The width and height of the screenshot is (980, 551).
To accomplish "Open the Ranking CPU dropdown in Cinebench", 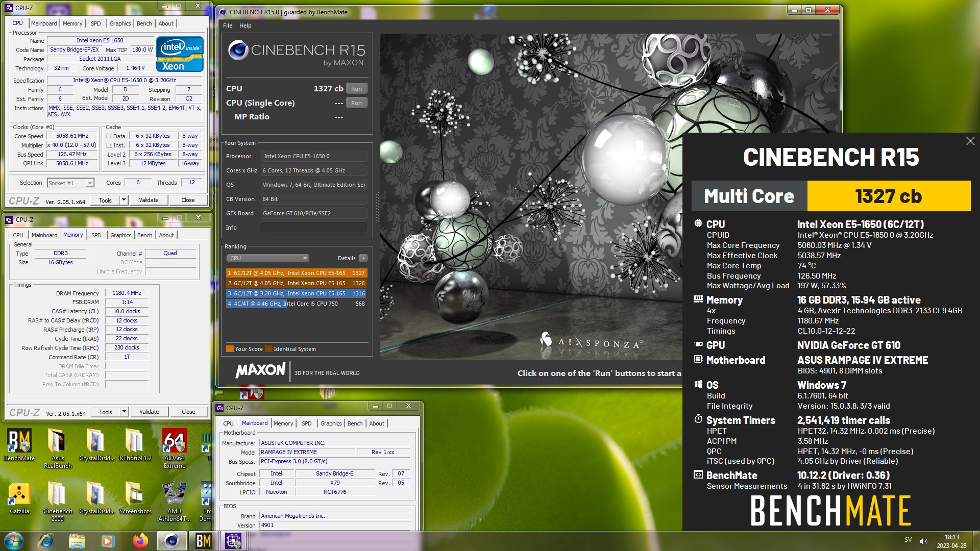I will click(267, 258).
